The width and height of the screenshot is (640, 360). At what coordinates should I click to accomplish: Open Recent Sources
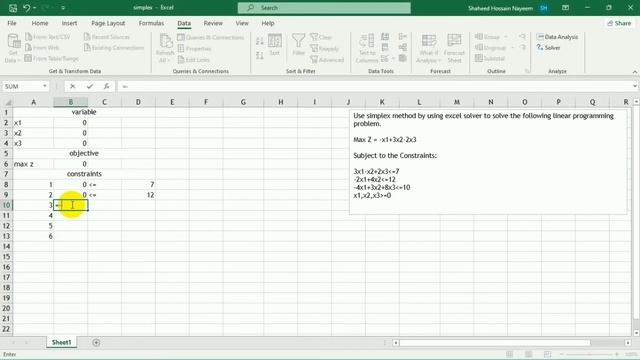coord(107,37)
